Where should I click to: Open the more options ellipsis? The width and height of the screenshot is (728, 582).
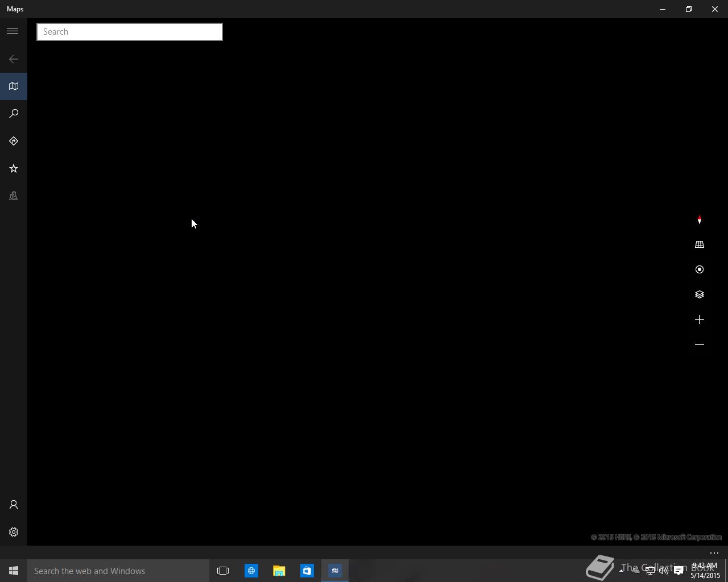(x=714, y=553)
